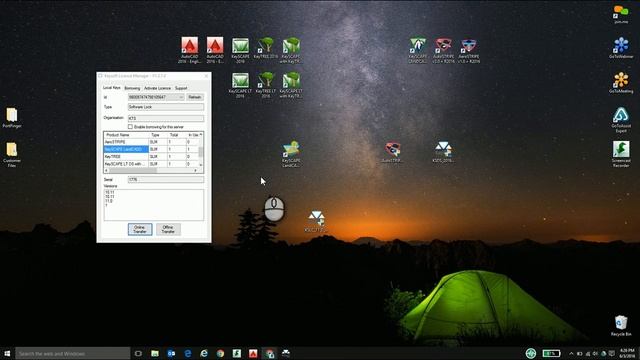Open the taskbar clock and date
This screenshot has height=360, width=640.
[x=627, y=353]
